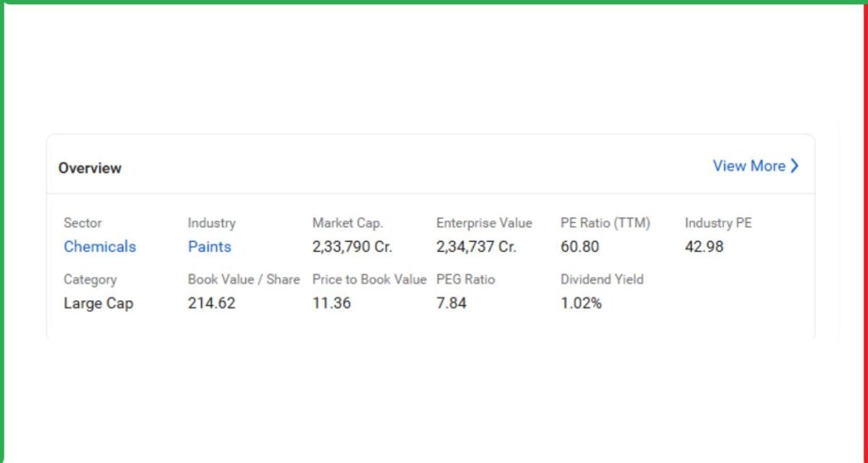Viewport: 868px width, 463px height.
Task: Click the Enterprise Value label
Action: (x=484, y=223)
